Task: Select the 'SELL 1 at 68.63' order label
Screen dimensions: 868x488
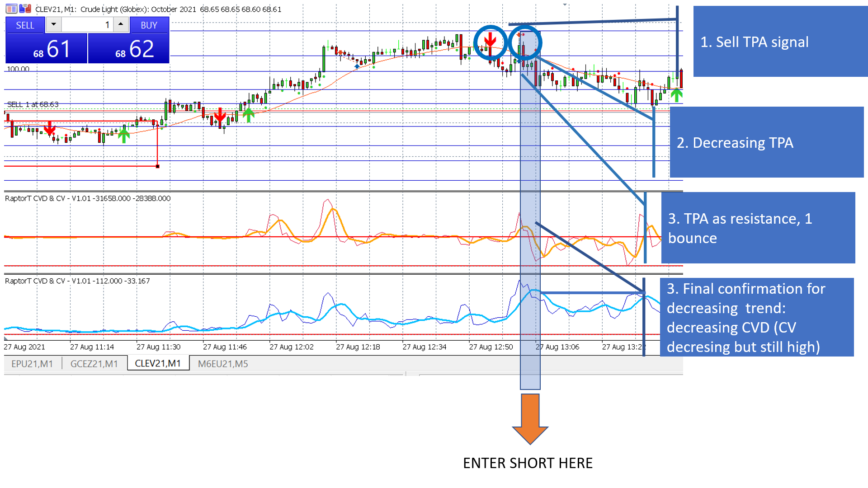Action: point(33,104)
